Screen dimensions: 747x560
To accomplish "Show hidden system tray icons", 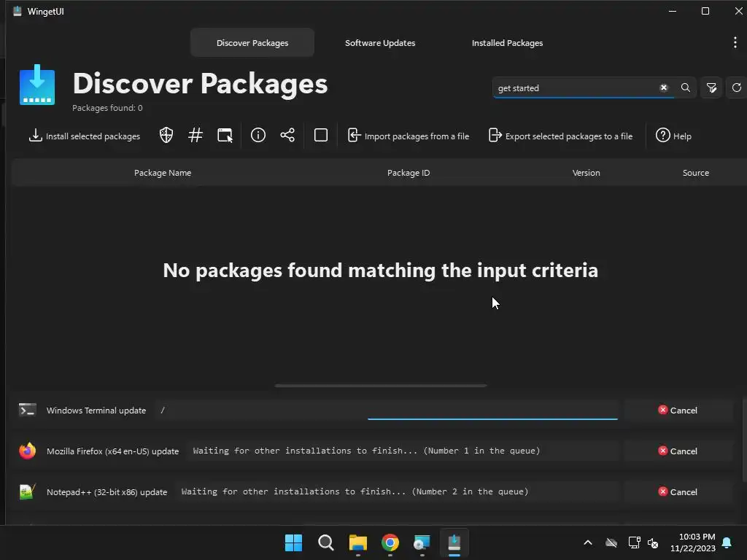I will point(588,542).
